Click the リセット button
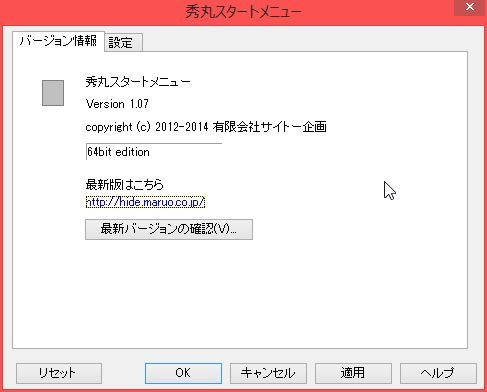This screenshot has height=392, width=487. (x=59, y=373)
